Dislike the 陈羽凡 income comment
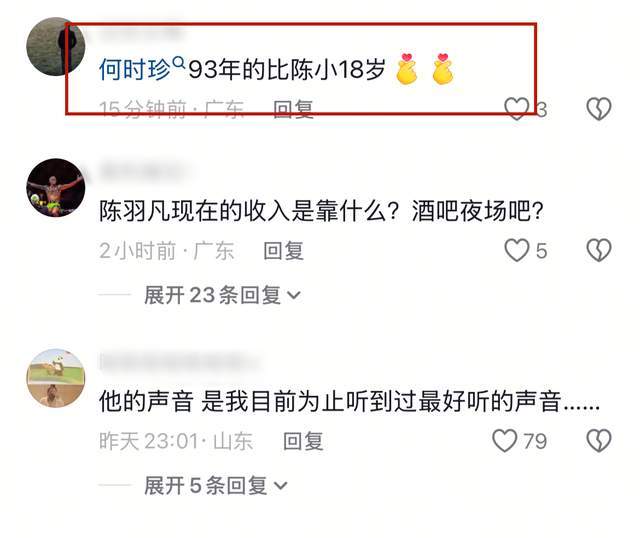The width and height of the screenshot is (640, 538). (x=599, y=250)
